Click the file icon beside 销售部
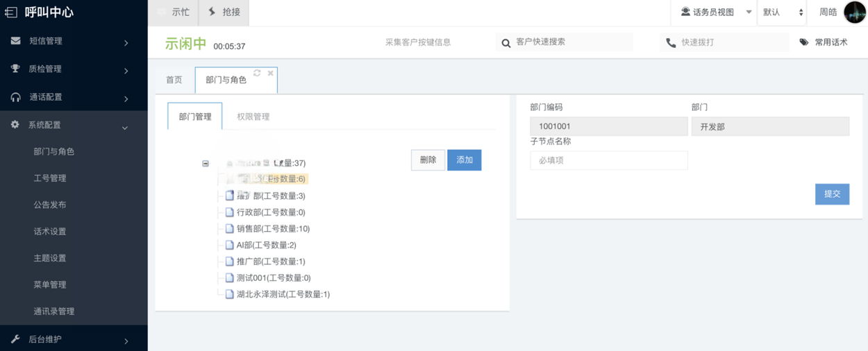This screenshot has height=351, width=868. pos(229,229)
